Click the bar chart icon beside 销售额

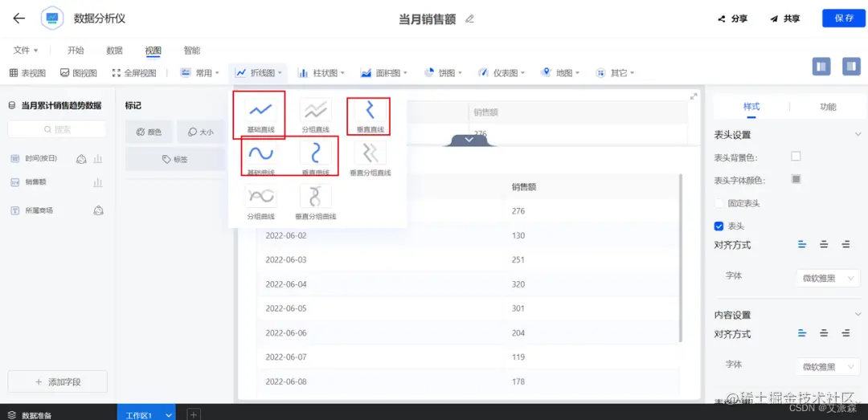point(98,182)
